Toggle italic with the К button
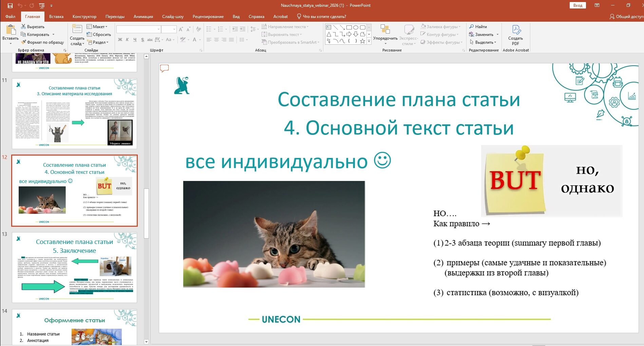This screenshot has height=346, width=644. coord(127,40)
